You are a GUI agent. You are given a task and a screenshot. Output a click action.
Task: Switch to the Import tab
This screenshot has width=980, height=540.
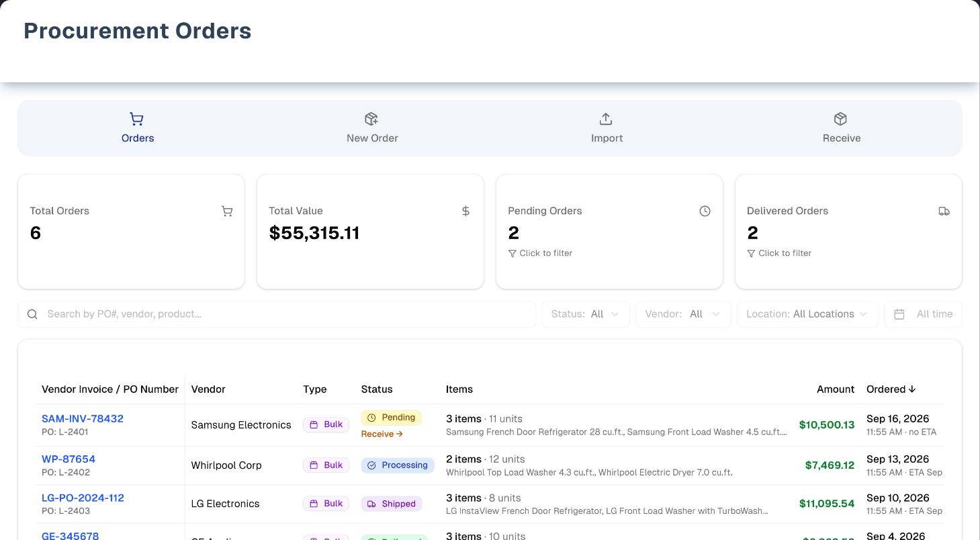point(607,128)
